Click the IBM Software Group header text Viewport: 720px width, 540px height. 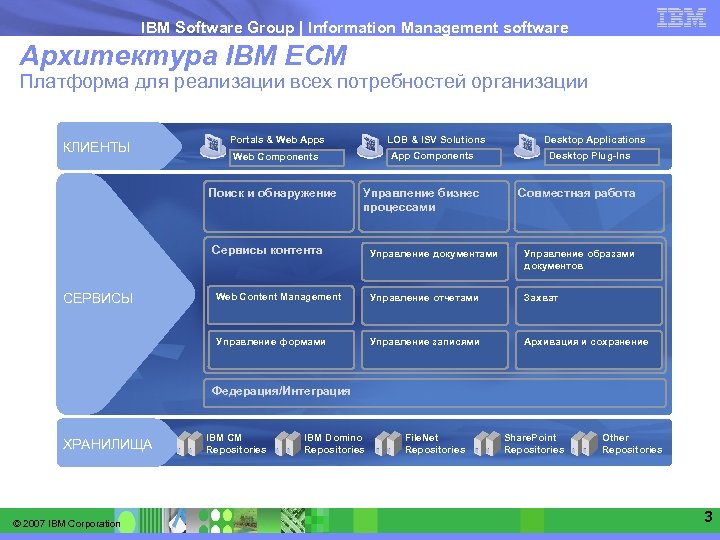217,28
